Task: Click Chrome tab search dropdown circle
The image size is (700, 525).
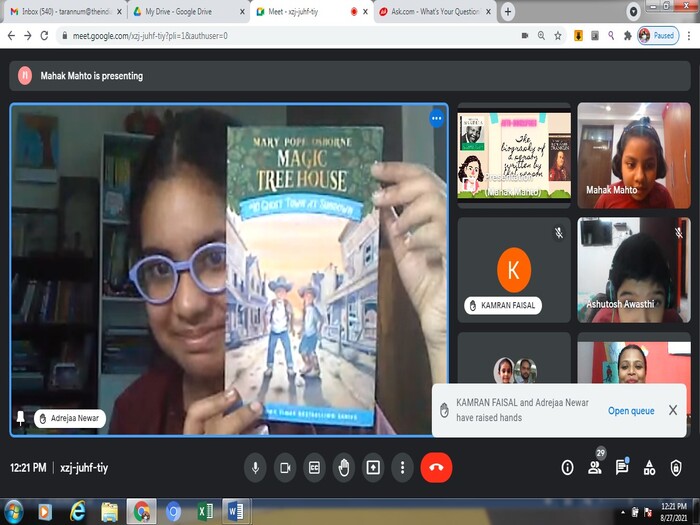Action: pos(633,12)
